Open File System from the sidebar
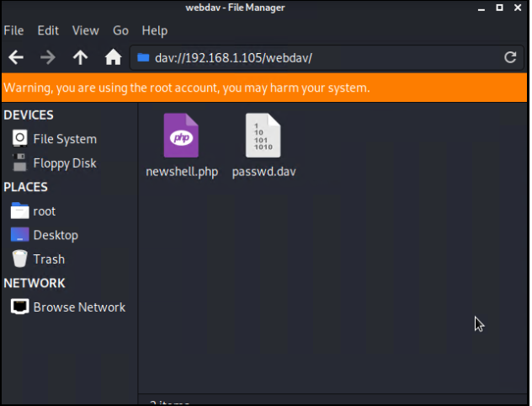This screenshot has width=532, height=406. (x=65, y=138)
